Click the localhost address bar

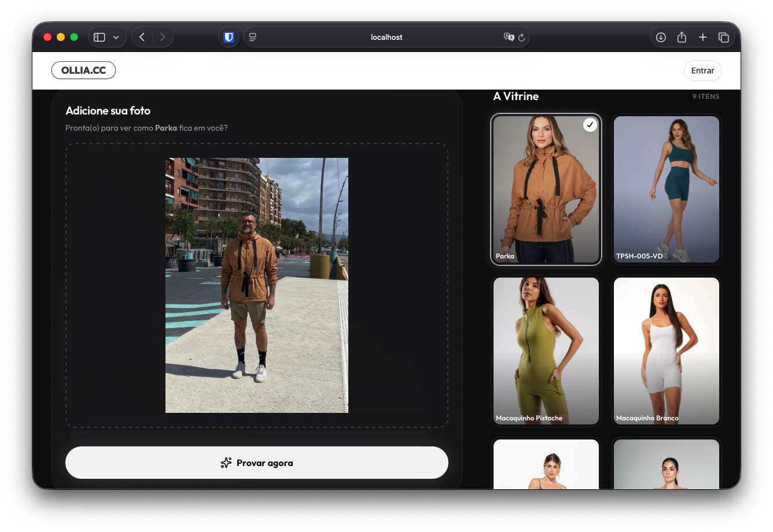tap(387, 37)
